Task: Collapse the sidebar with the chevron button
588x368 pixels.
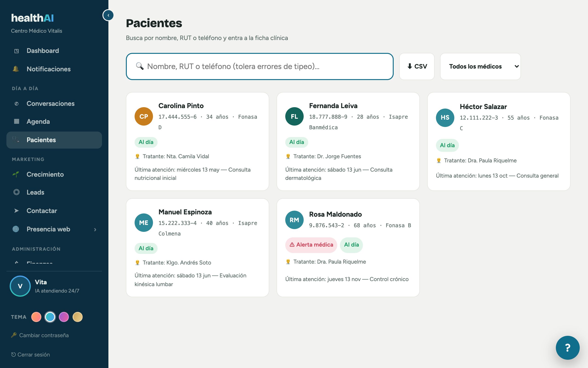Action: 108,15
